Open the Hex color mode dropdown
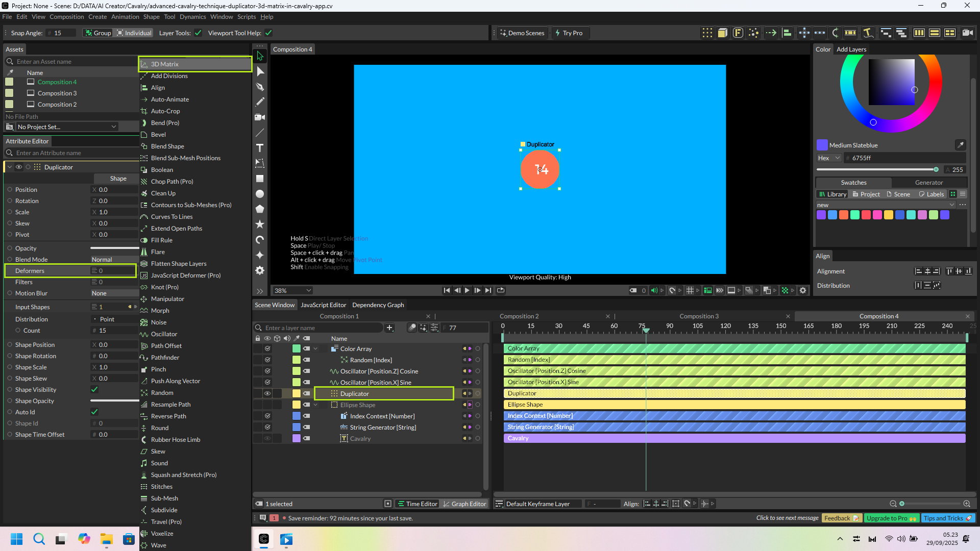The width and height of the screenshot is (980, 551). pyautogui.click(x=828, y=158)
